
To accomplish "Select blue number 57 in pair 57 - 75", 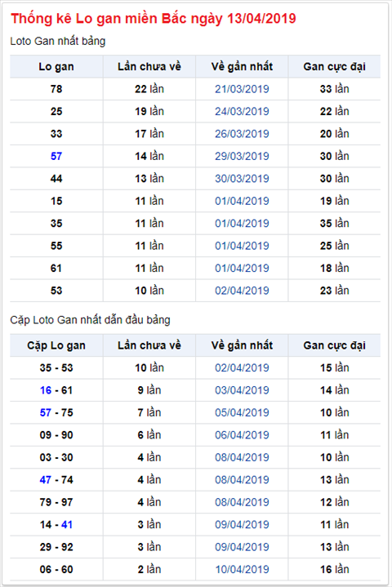I will (x=46, y=412).
